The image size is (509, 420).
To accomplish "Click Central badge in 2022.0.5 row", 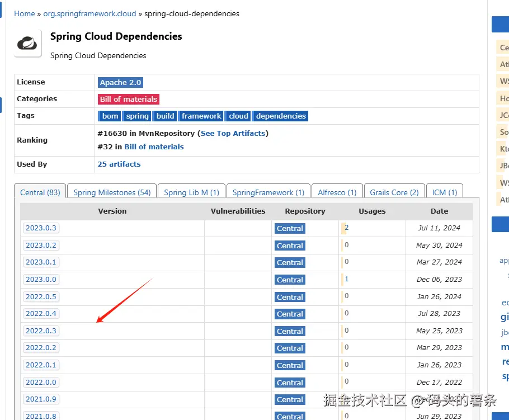I will pos(290,298).
